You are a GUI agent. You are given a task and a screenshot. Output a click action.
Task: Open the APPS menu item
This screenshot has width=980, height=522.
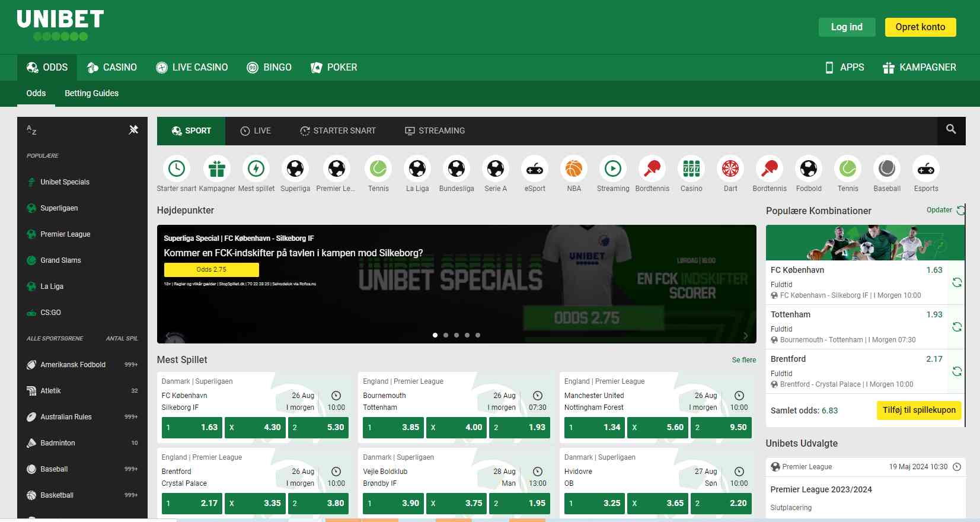845,68
